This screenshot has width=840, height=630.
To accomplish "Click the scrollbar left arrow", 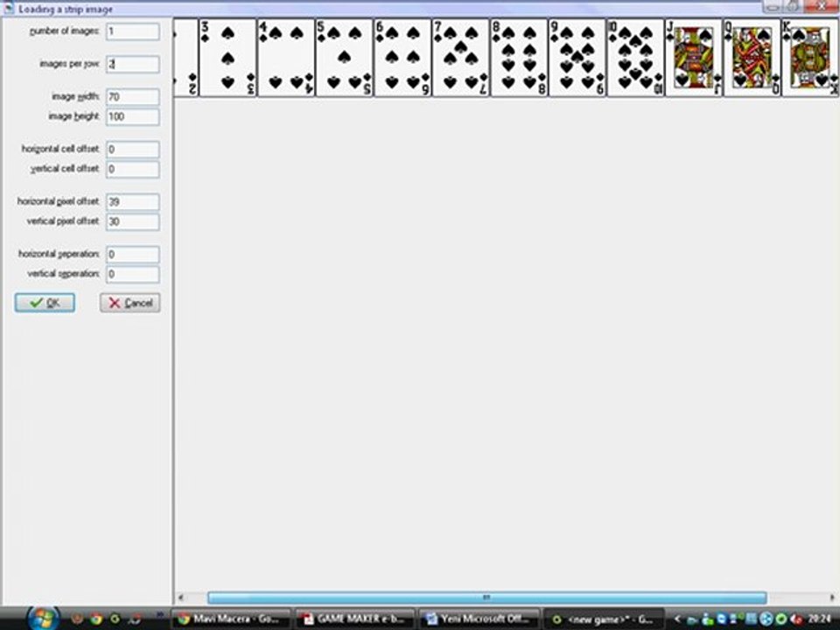I will pyautogui.click(x=181, y=598).
